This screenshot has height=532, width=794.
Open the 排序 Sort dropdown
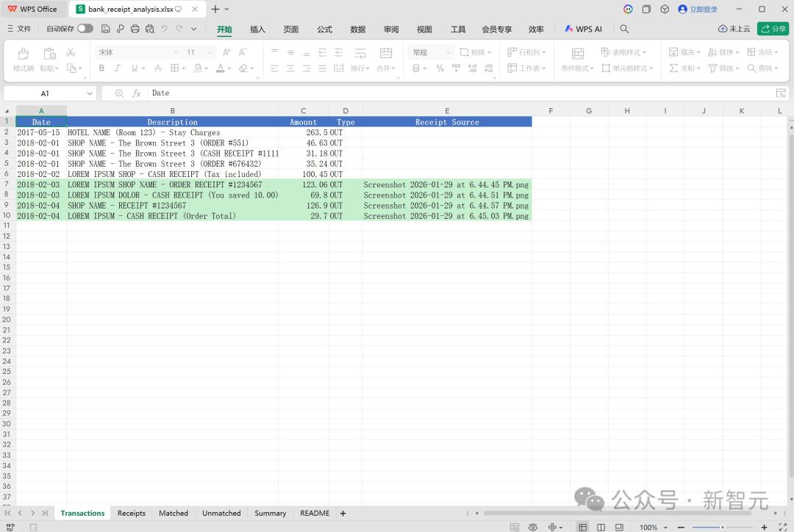[x=723, y=52]
